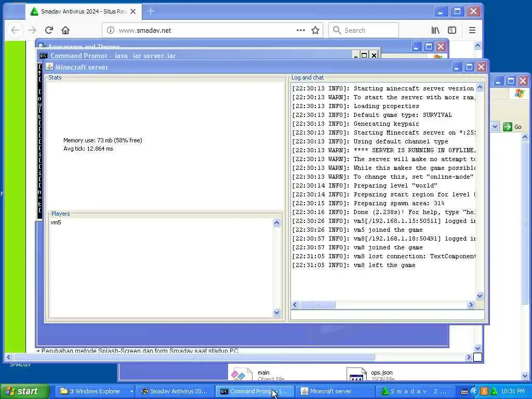The height and width of the screenshot is (399, 532).
Task: Click the 10:31 PM taskbar clock
Action: (x=513, y=392)
